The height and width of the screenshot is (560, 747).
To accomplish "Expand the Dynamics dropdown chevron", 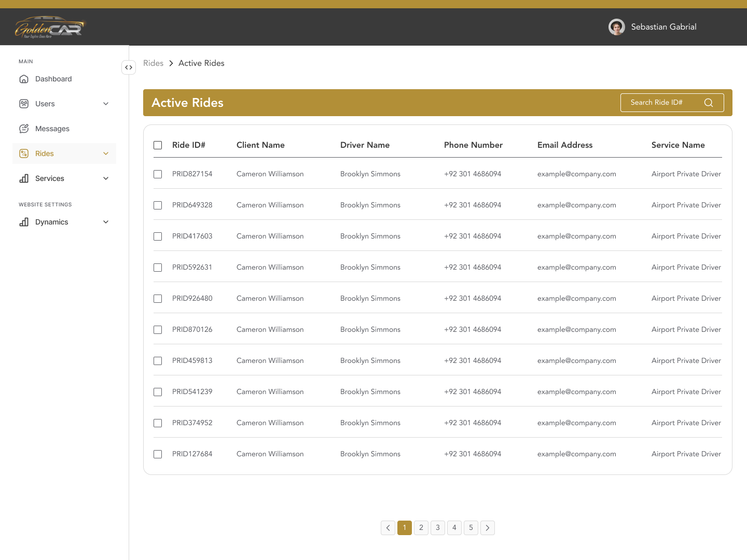I will [106, 222].
